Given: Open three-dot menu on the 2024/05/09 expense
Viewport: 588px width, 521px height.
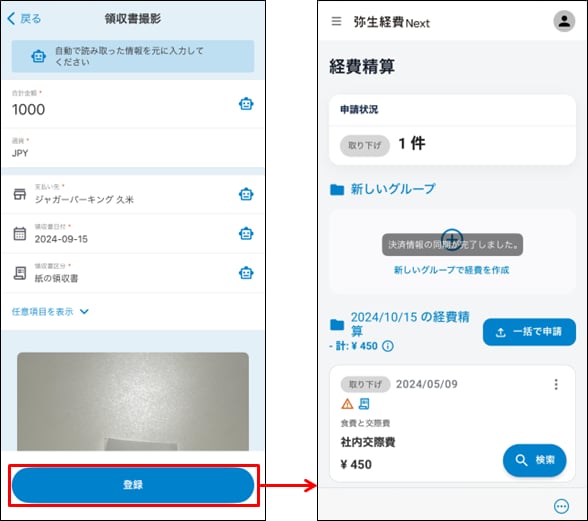Looking at the screenshot, I should [556, 384].
